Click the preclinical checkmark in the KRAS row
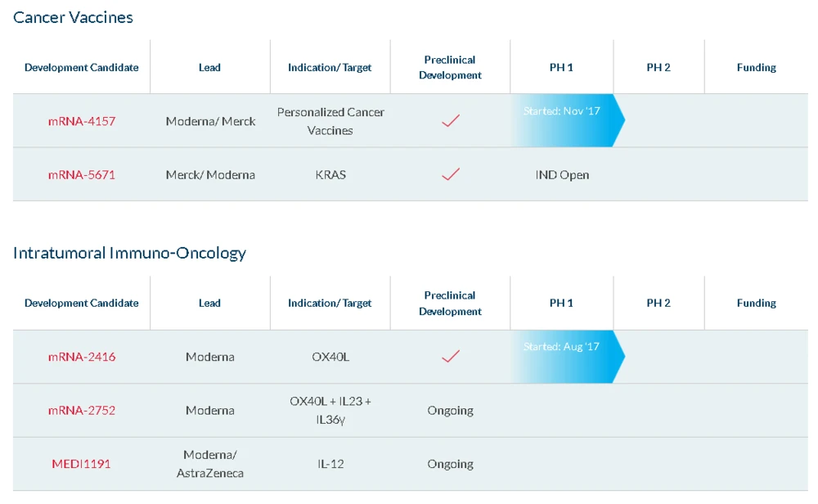 click(450, 174)
